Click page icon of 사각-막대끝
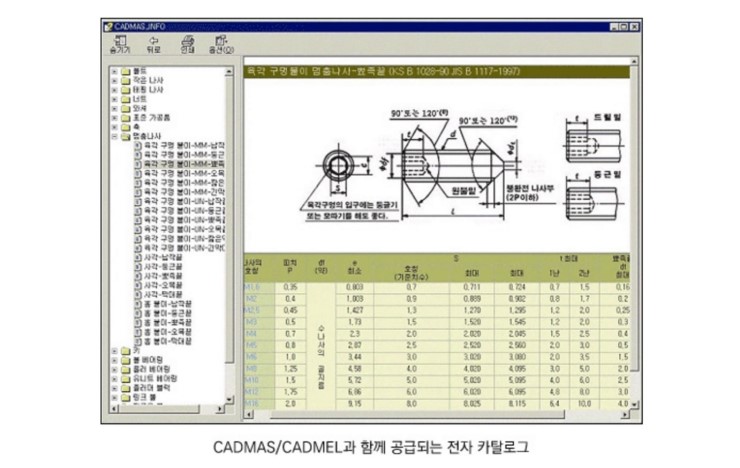Viewport: 740px width, 468px height. pos(138,294)
